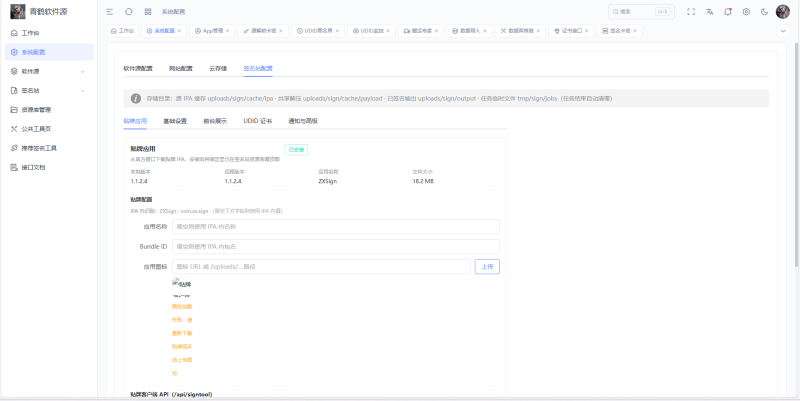Viewport: 800px width, 401px height.
Task: Click the 应用名称 input field
Action: pyautogui.click(x=336, y=227)
